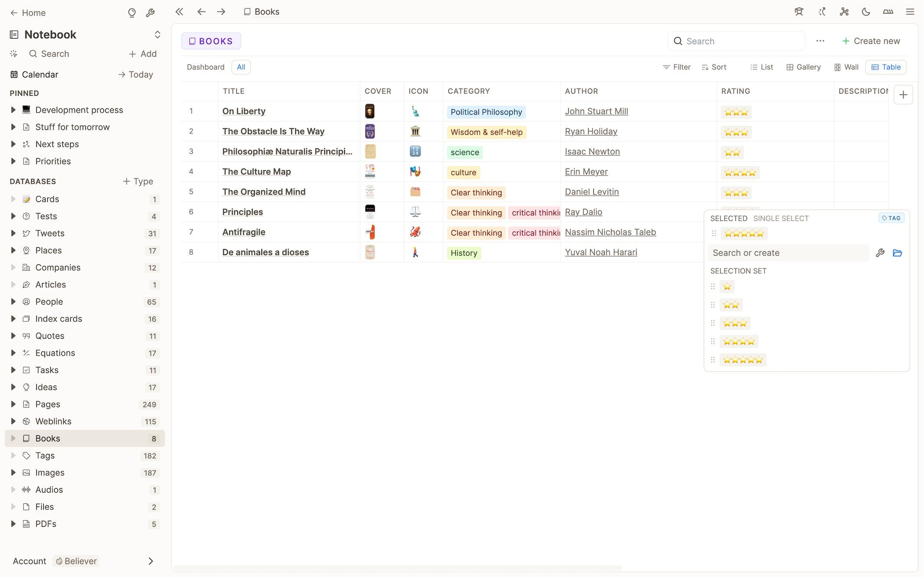
Task: Focus the Search or create field
Action: point(788,253)
